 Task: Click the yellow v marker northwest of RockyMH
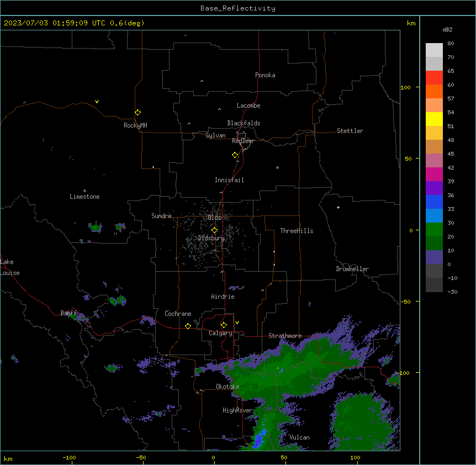(x=97, y=102)
